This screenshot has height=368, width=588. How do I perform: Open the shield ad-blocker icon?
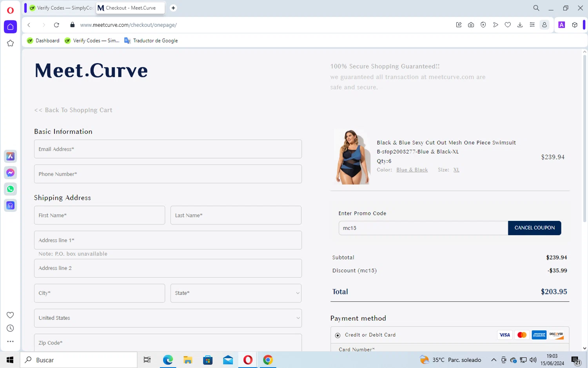pos(483,25)
